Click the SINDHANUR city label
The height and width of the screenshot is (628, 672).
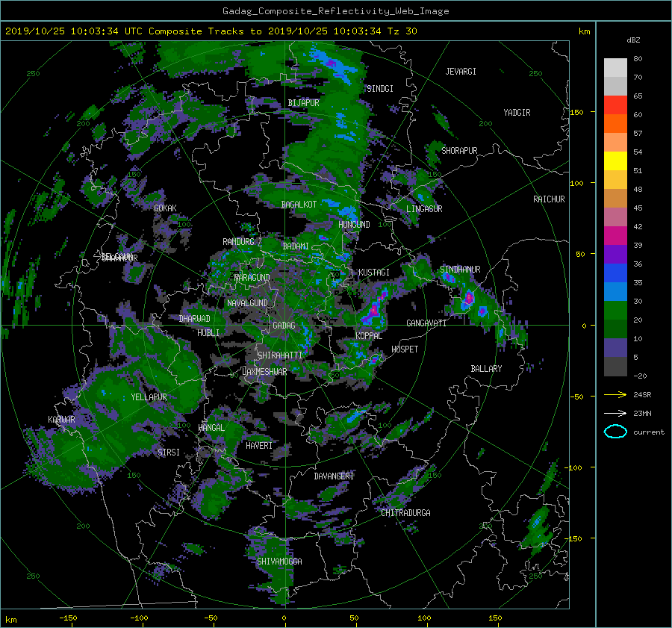[460, 270]
